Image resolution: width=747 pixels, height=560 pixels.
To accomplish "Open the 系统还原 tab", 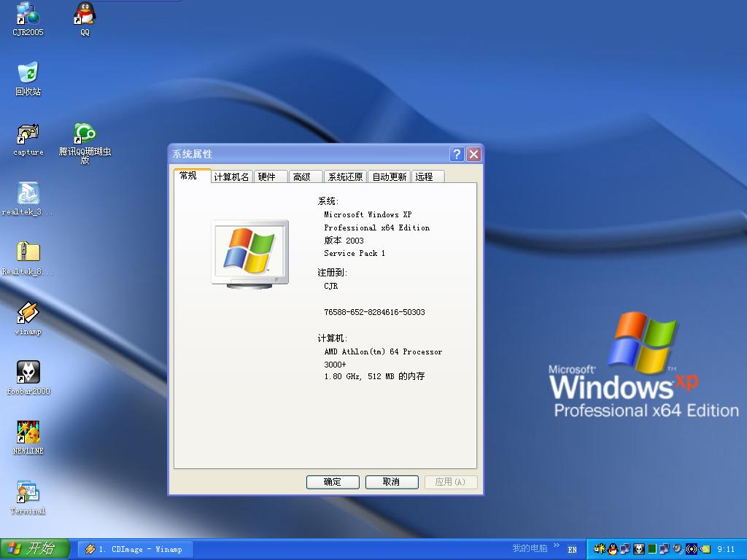I will pos(345,176).
